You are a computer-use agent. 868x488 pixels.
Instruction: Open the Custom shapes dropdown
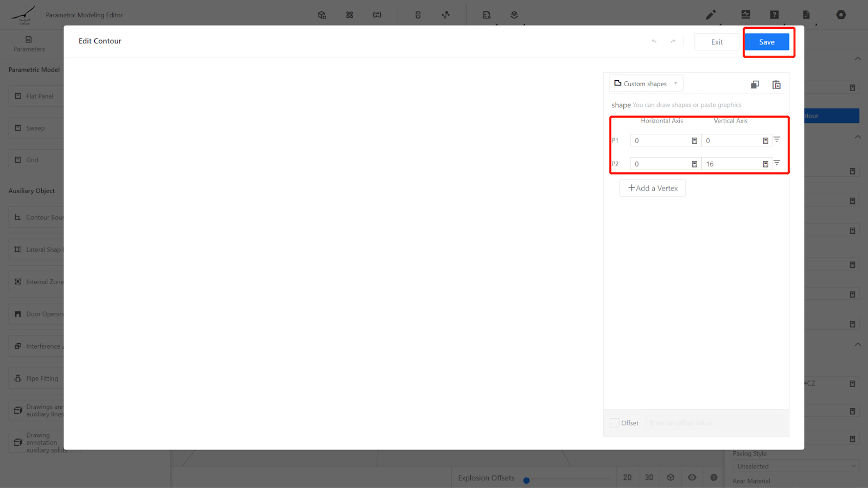pyautogui.click(x=646, y=84)
